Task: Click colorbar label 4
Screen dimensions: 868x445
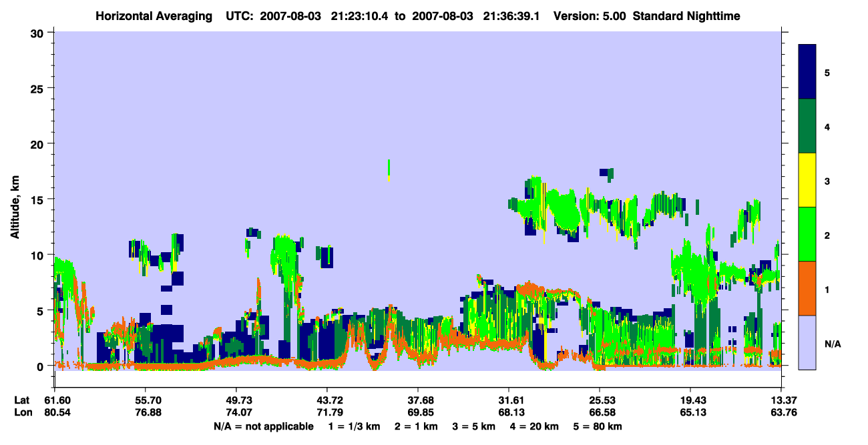Action: pos(827,126)
